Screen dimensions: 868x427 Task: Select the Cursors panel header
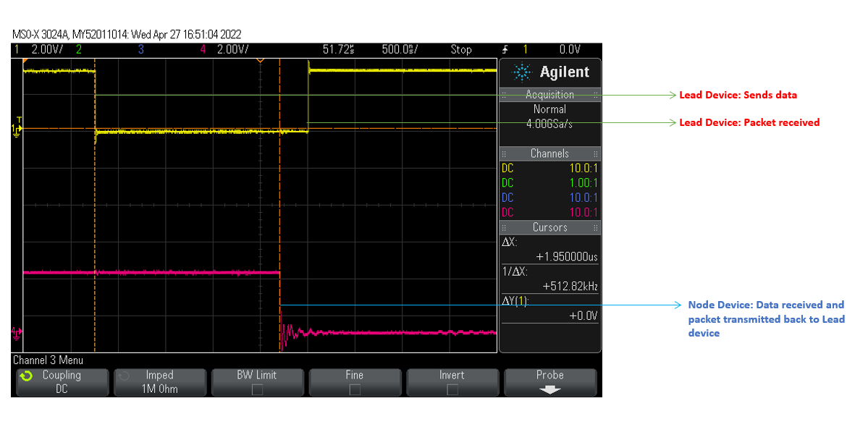pos(549,227)
